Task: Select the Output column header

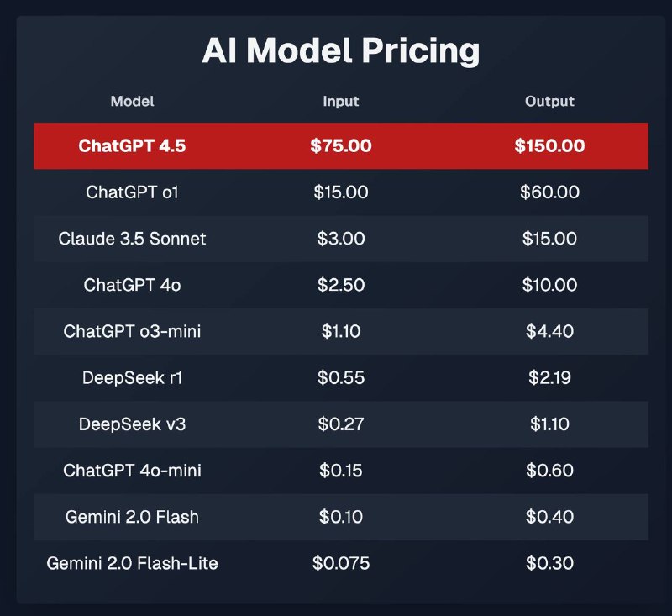Action: (x=549, y=102)
